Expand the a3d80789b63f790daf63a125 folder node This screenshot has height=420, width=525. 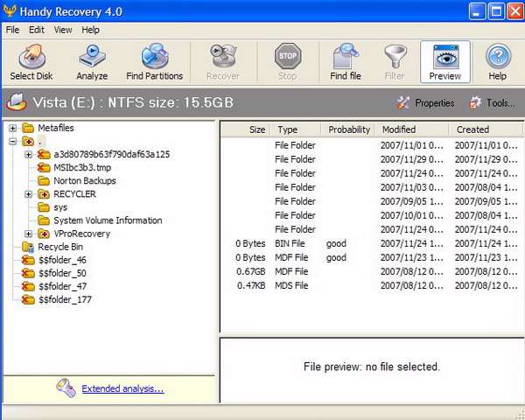click(x=29, y=154)
